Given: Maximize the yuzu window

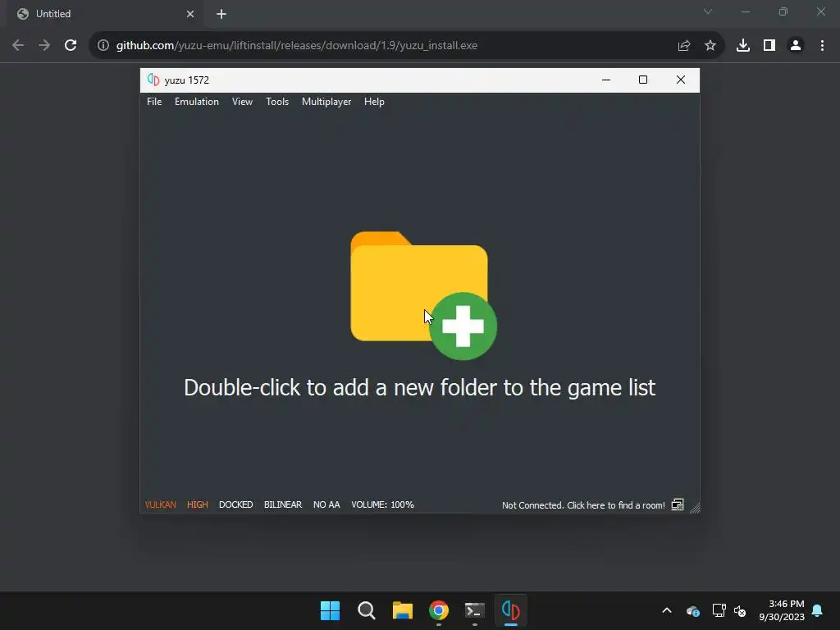Looking at the screenshot, I should 643,80.
